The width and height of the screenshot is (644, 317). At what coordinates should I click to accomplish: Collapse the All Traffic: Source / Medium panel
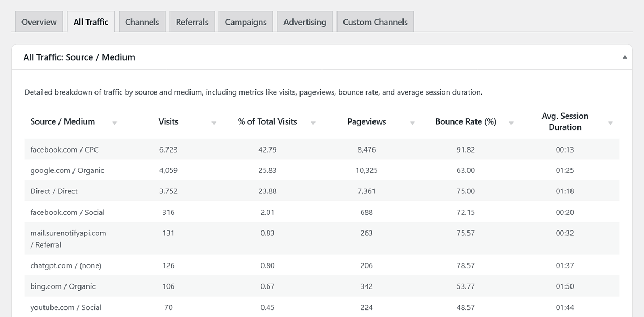(x=624, y=55)
